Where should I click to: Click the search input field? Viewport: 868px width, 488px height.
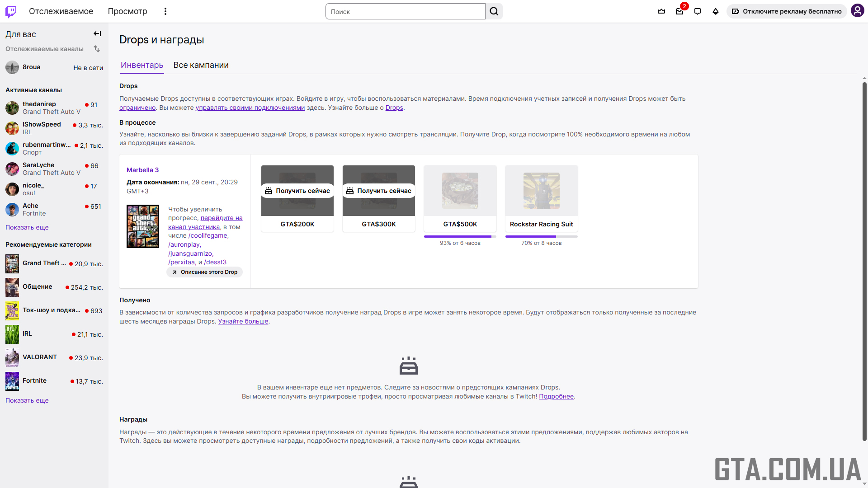(x=405, y=11)
